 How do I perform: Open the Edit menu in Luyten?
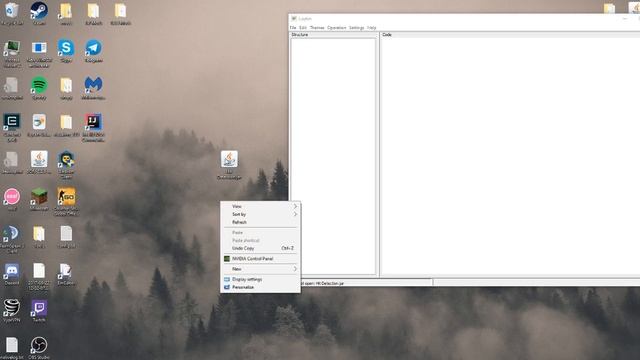point(303,28)
